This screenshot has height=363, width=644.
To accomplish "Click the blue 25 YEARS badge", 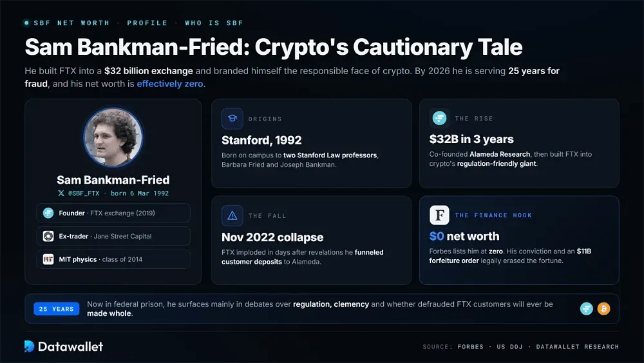I will pyautogui.click(x=56, y=309).
